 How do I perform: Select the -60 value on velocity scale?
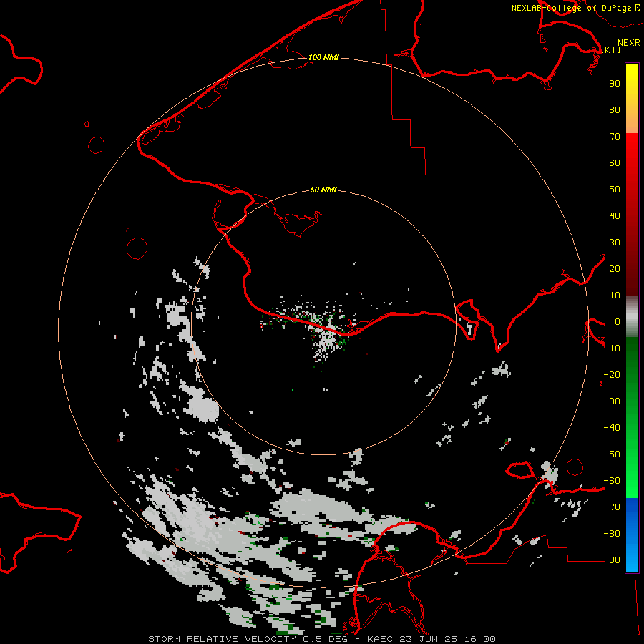pos(612,481)
